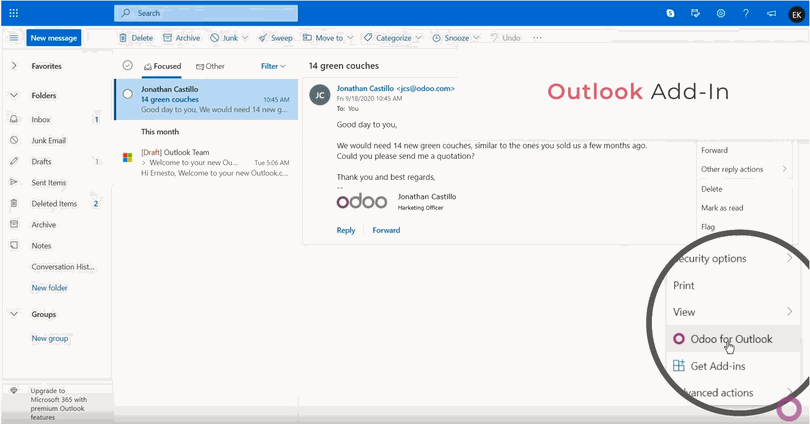The image size is (810, 424).
Task: Click Sweep in the toolbar
Action: (x=276, y=38)
